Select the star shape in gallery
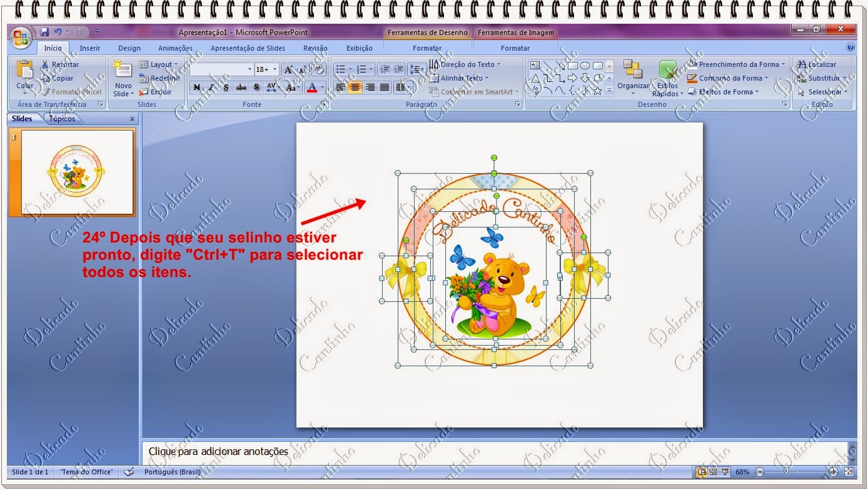This screenshot has width=868, height=490. click(597, 91)
